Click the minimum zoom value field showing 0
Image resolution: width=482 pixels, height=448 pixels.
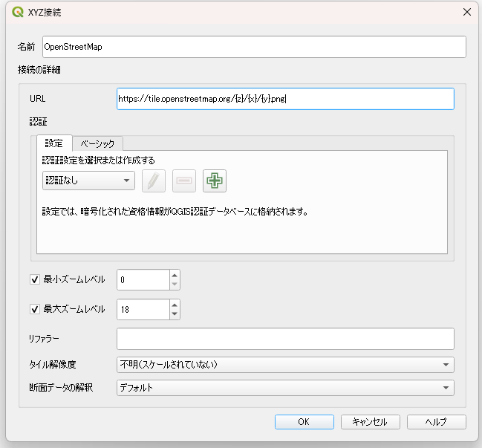point(143,279)
